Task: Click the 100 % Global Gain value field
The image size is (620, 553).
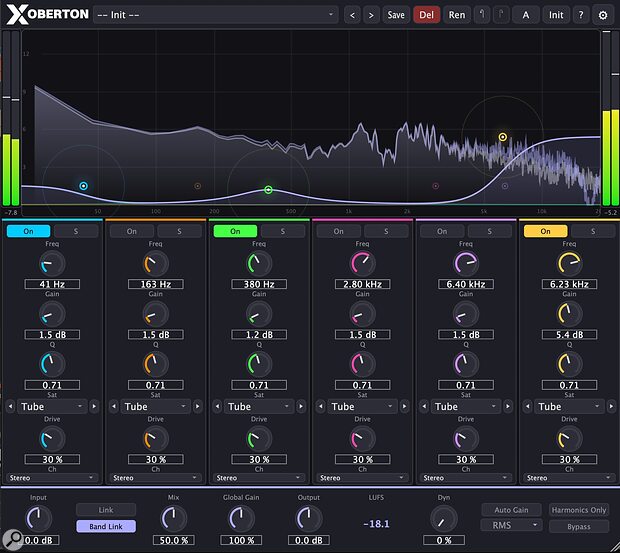Action: [241, 540]
